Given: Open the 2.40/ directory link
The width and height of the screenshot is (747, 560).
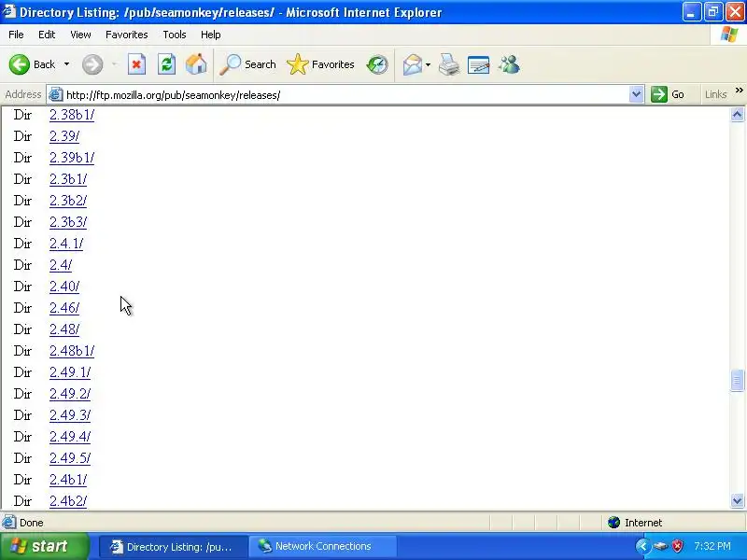Looking at the screenshot, I should pos(64,287).
